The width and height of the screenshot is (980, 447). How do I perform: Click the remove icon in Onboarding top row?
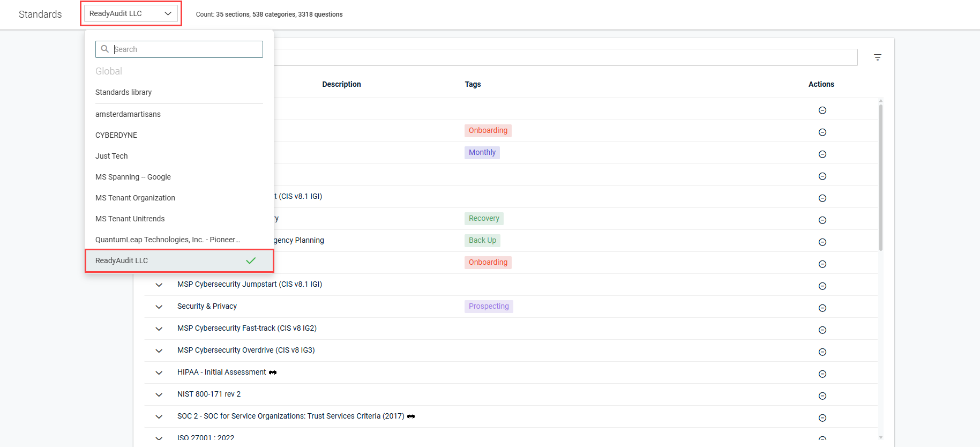coord(822,132)
